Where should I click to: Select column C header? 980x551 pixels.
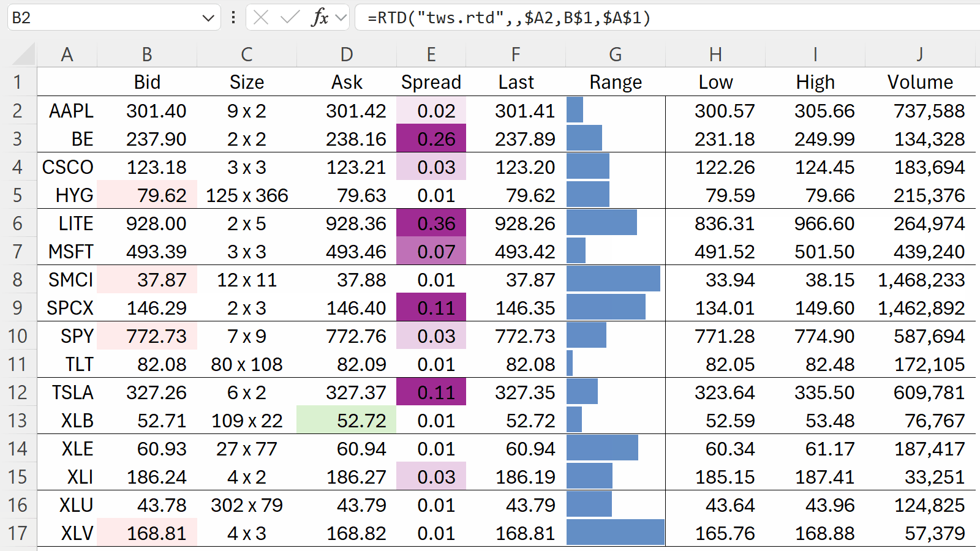point(247,54)
